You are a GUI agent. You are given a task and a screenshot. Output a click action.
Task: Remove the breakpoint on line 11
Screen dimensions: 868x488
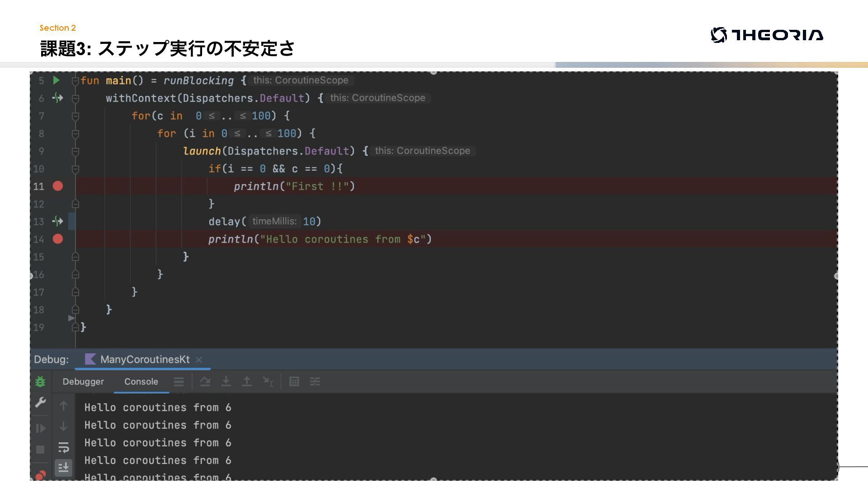click(58, 186)
